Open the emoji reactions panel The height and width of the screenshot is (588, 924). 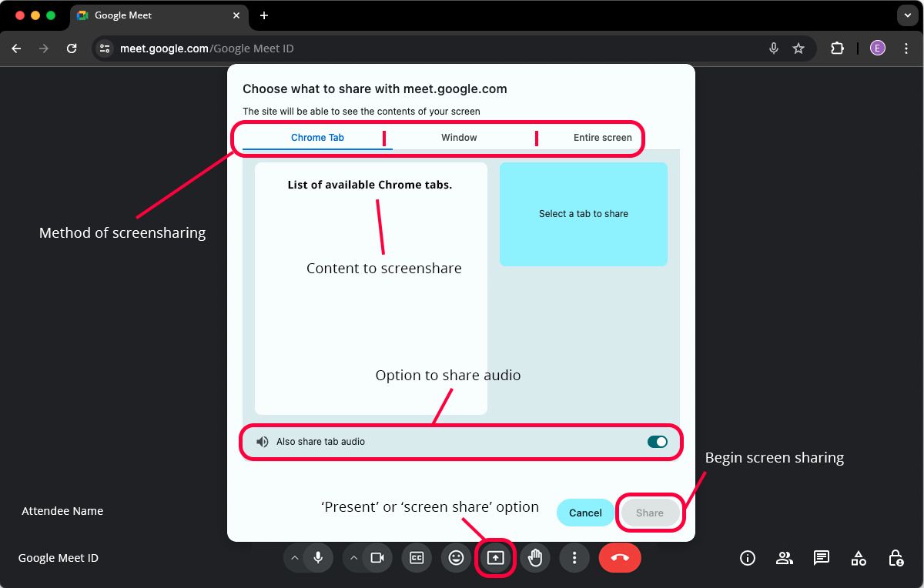pos(456,557)
